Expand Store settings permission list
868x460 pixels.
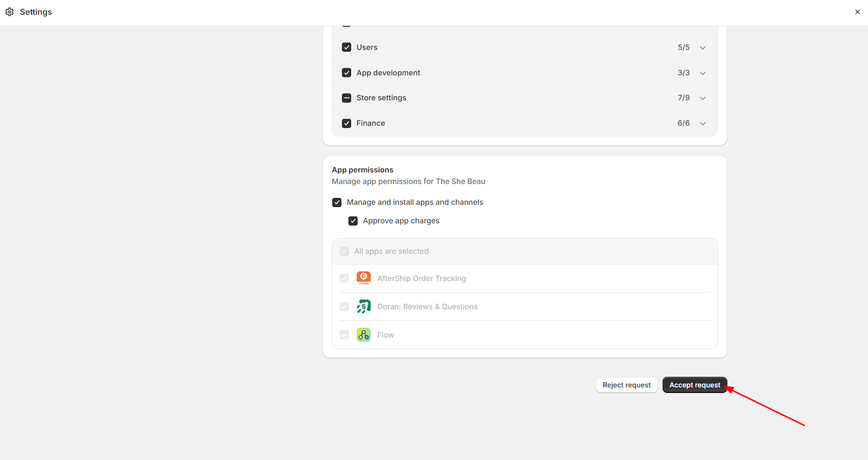703,98
